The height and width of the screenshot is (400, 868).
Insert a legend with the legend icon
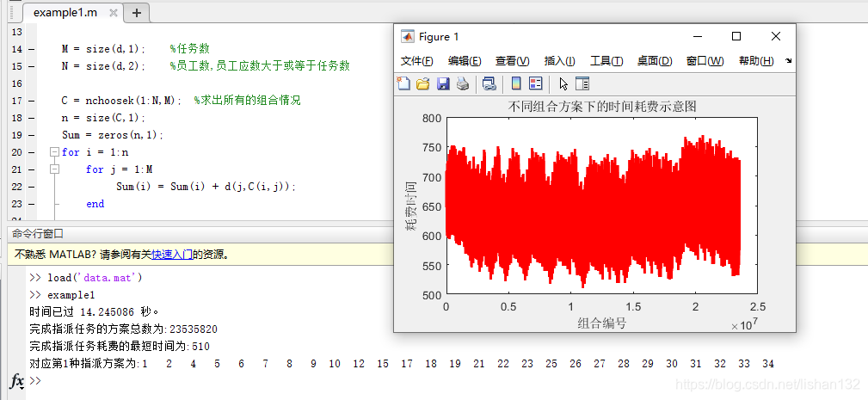(x=535, y=83)
